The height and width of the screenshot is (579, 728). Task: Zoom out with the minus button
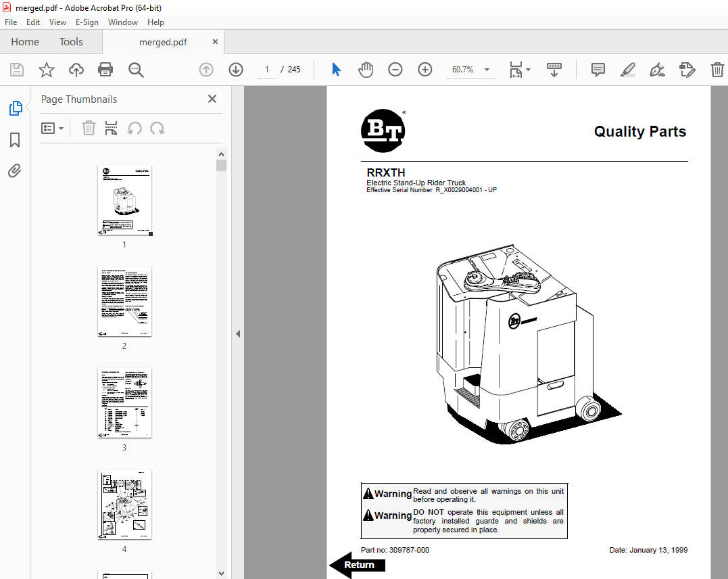pos(395,70)
